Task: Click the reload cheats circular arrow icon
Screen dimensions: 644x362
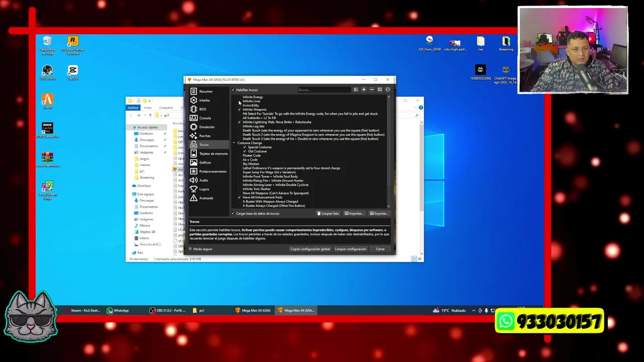Action: (x=387, y=89)
